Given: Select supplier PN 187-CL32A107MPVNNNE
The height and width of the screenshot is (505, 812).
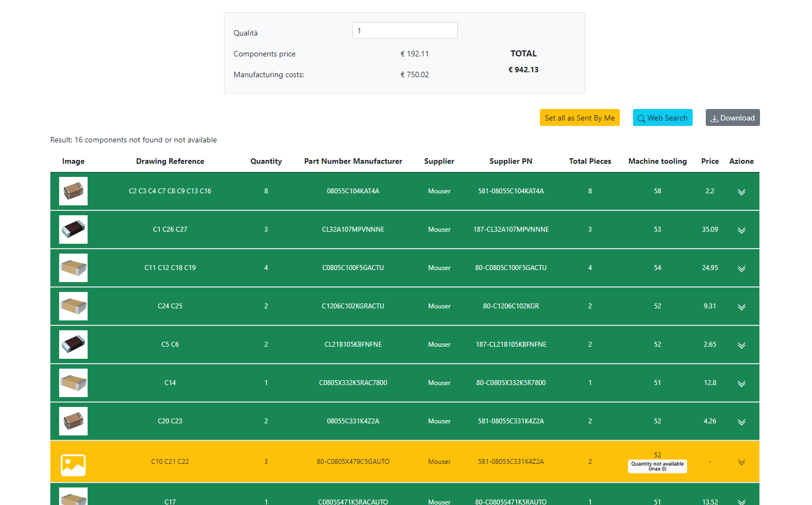Looking at the screenshot, I should click(511, 229).
